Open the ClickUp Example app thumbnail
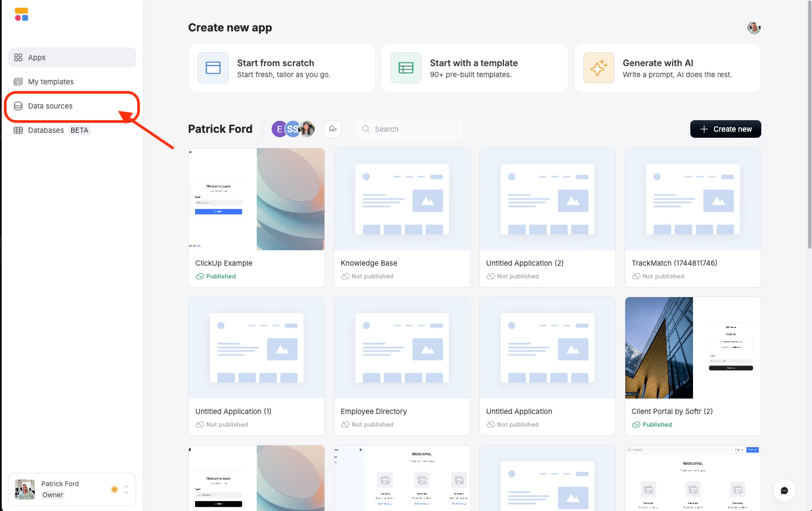812x511 pixels. click(x=257, y=199)
